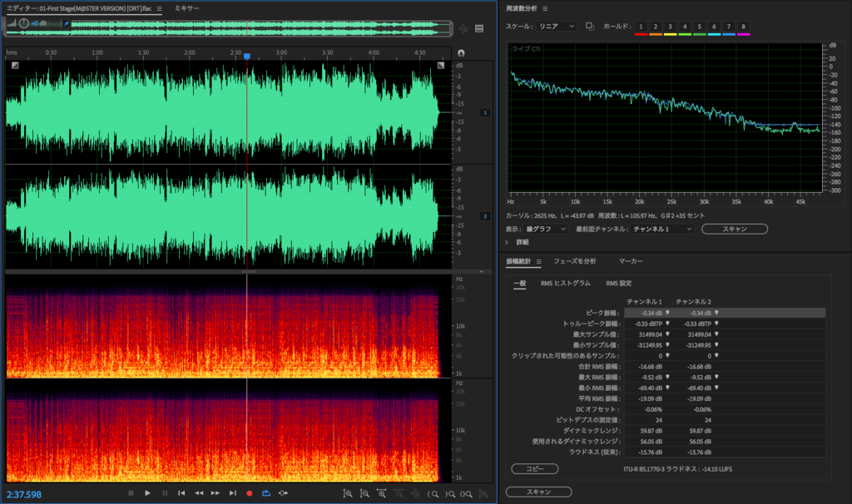Jump to channel 1 true peak marker
The width and height of the screenshot is (852, 504).
click(667, 324)
